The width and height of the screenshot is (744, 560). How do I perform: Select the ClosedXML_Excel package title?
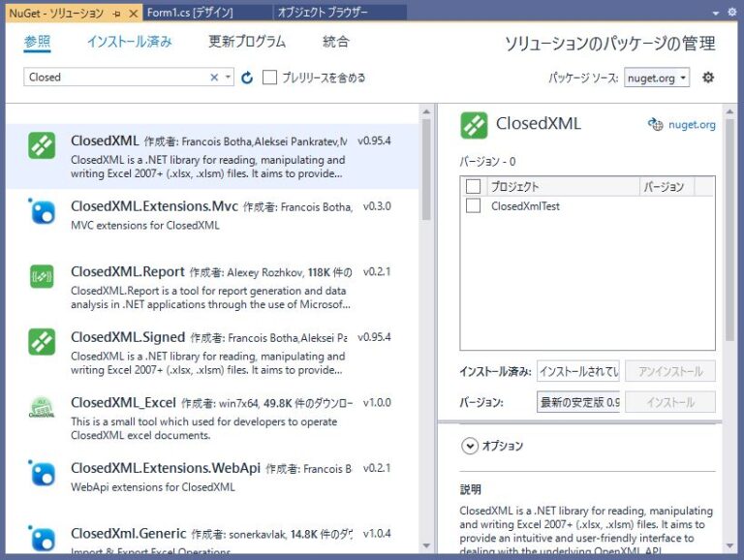(x=123, y=403)
